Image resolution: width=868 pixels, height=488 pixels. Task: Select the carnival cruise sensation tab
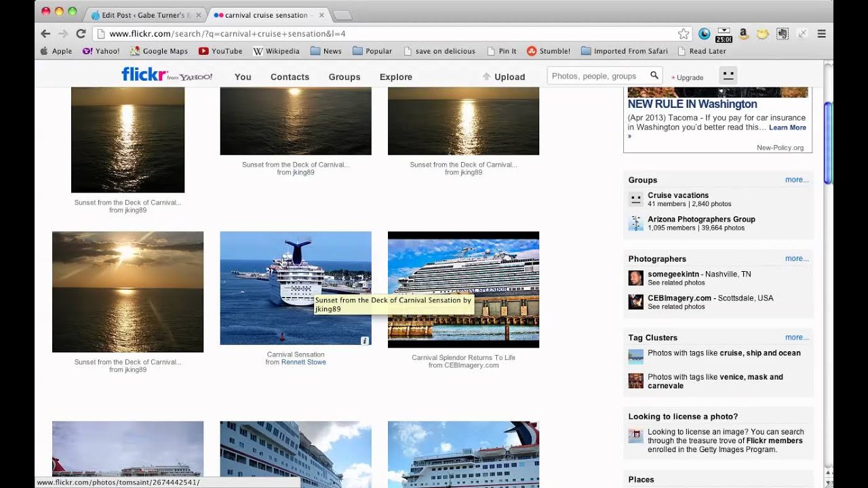pos(266,15)
